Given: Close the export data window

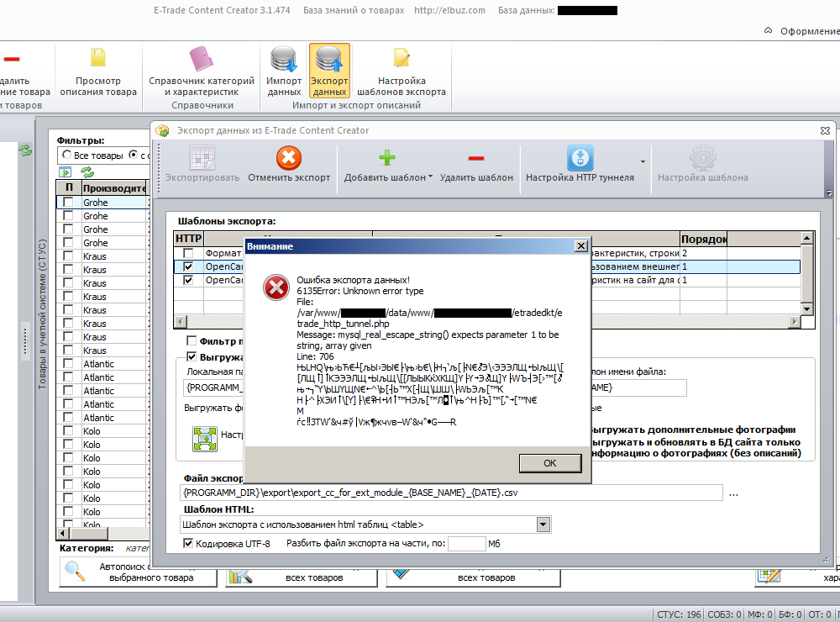Looking at the screenshot, I should pyautogui.click(x=825, y=130).
